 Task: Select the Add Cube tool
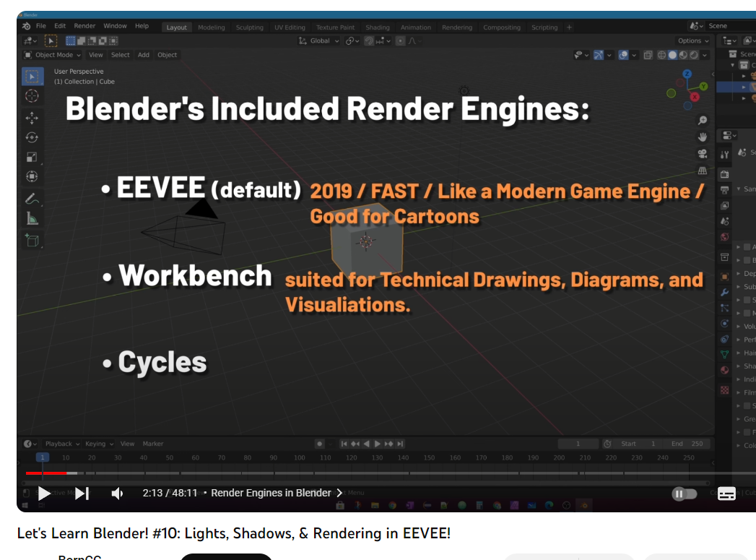click(32, 240)
